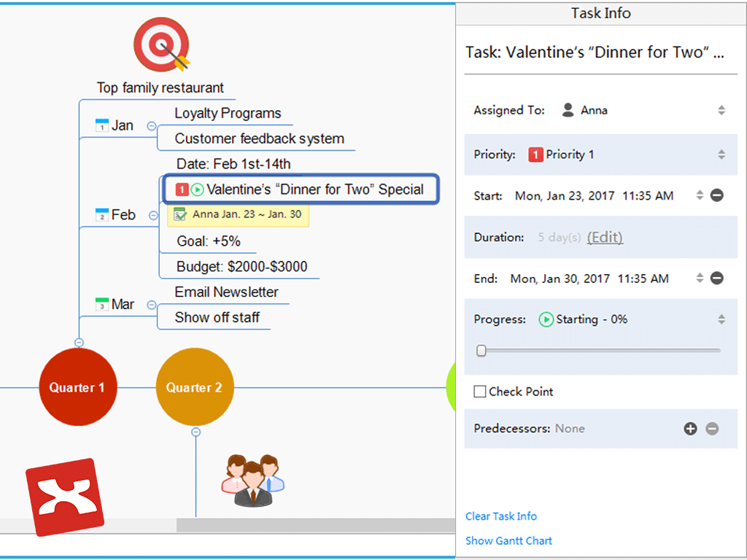Collapse the Quarter 1 subtopics toggle
This screenshot has height=560, width=747.
point(79,343)
